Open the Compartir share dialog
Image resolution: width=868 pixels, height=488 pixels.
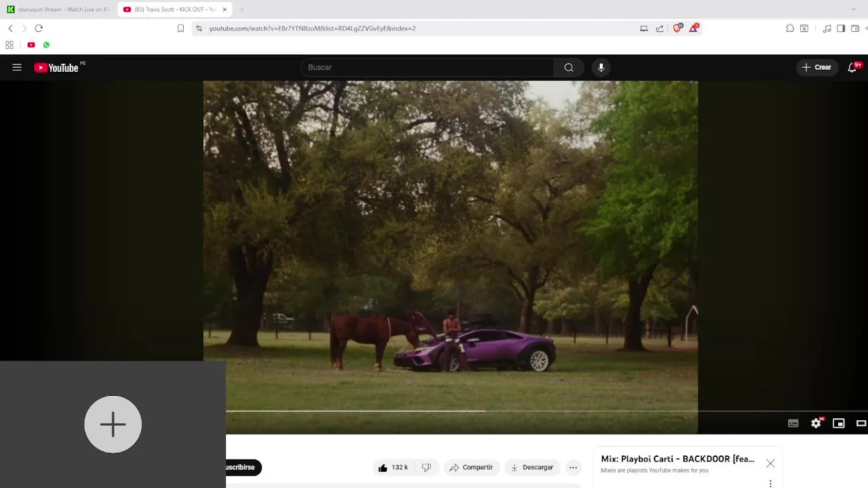pos(471,467)
